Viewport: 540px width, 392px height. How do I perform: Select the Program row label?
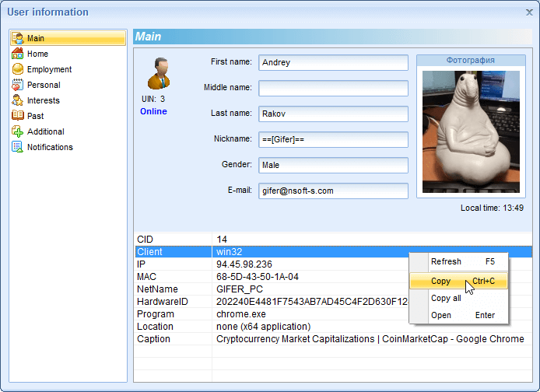[156, 314]
